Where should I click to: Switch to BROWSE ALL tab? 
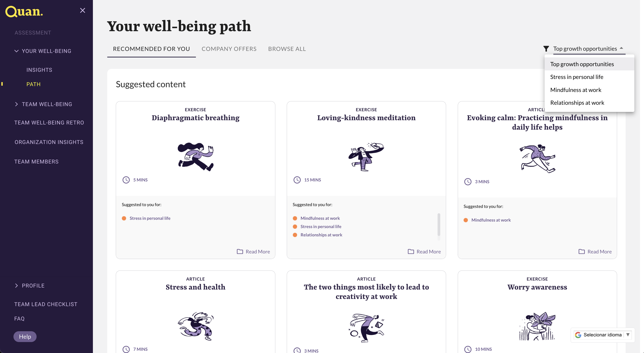point(287,49)
